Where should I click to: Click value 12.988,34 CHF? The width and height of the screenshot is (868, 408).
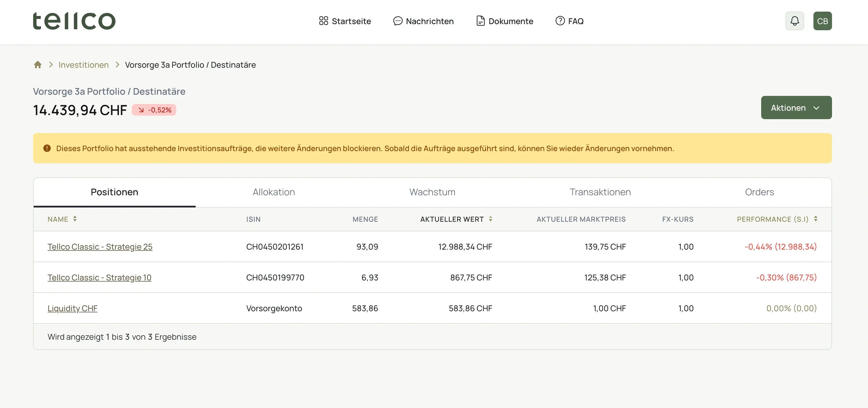(x=465, y=247)
